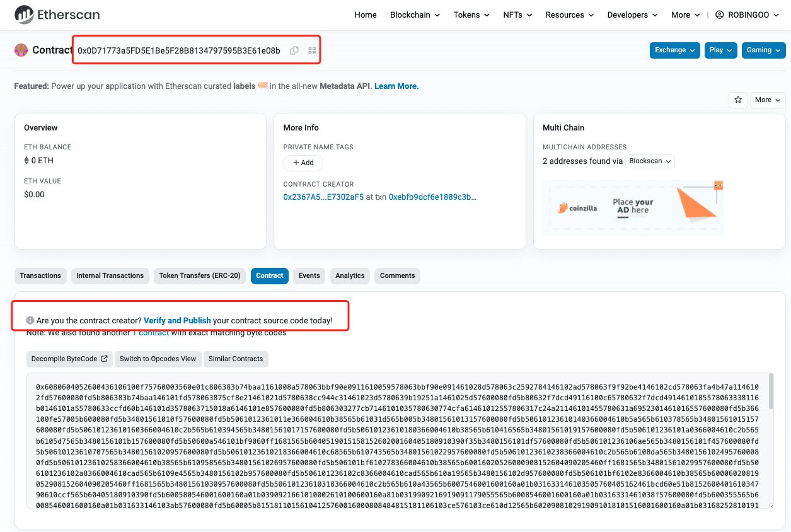Click the coinzilla Place your AD banner
This screenshot has height=532, width=791.
coord(633,207)
